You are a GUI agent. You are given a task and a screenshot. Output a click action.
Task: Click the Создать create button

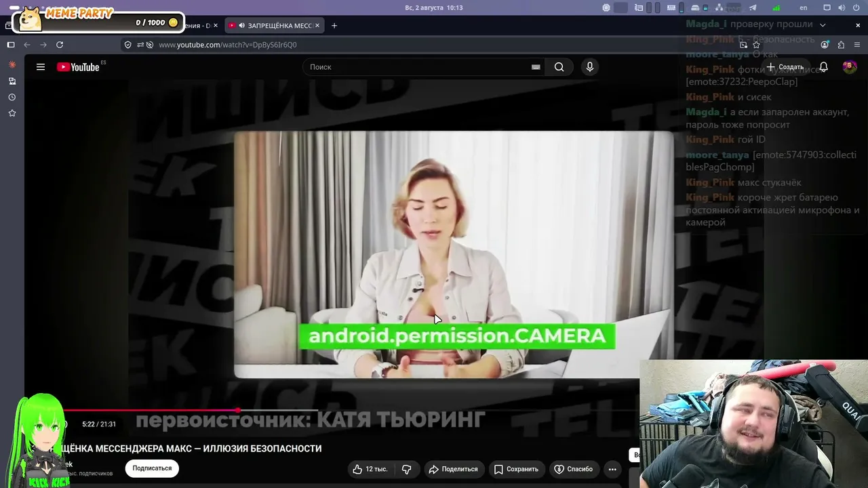(785, 67)
